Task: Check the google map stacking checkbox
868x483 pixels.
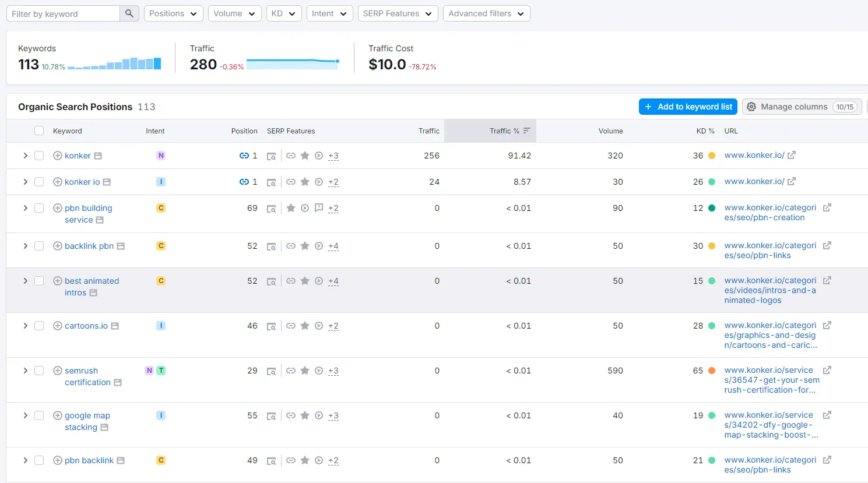Action: pyautogui.click(x=39, y=415)
